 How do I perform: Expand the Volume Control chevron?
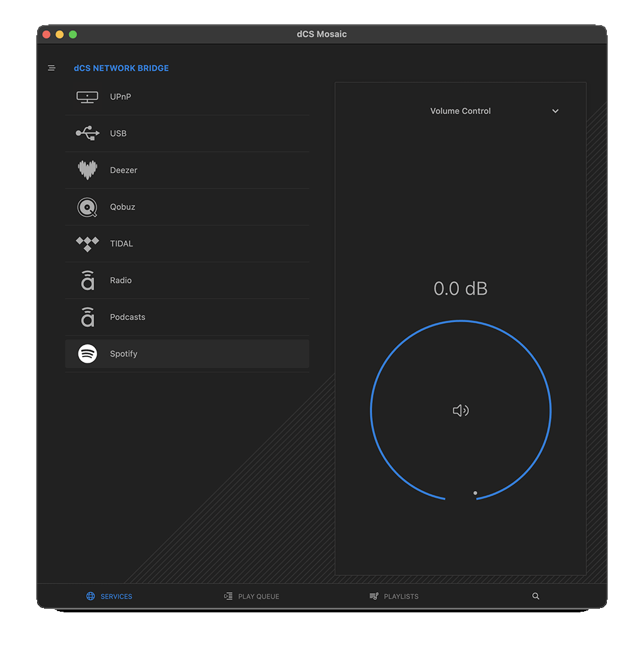coord(555,111)
